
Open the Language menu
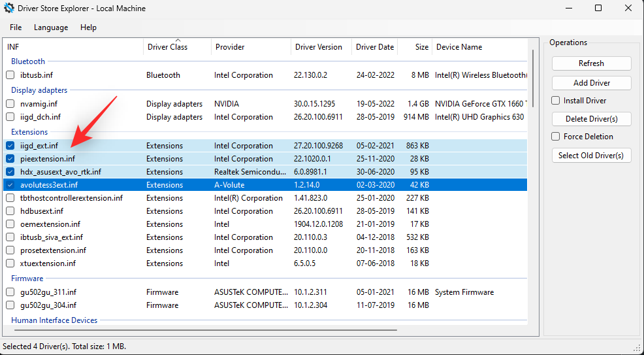(x=51, y=27)
